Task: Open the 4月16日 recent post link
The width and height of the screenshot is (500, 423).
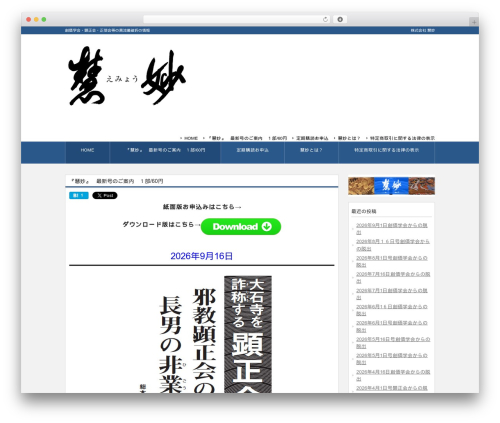Action: click(393, 375)
